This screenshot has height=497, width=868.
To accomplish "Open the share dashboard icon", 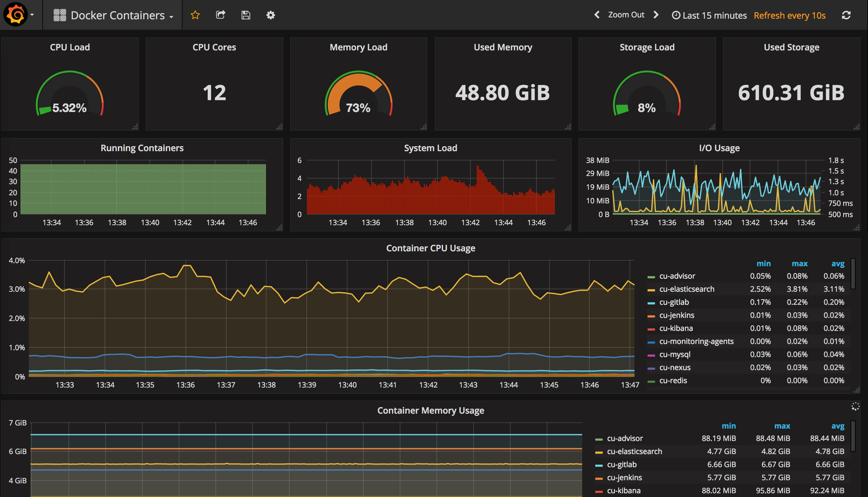I will (221, 15).
